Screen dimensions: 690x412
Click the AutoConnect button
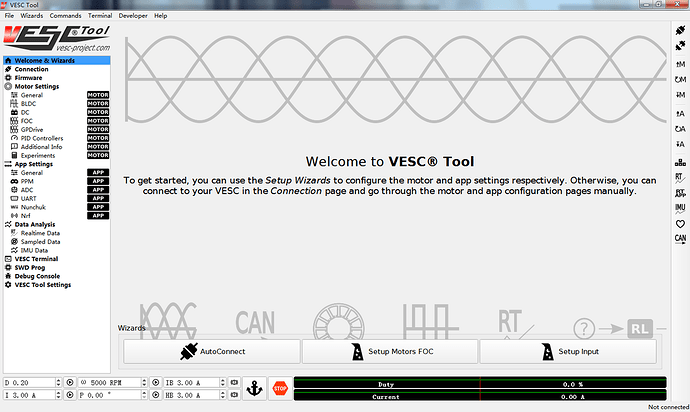click(x=211, y=352)
